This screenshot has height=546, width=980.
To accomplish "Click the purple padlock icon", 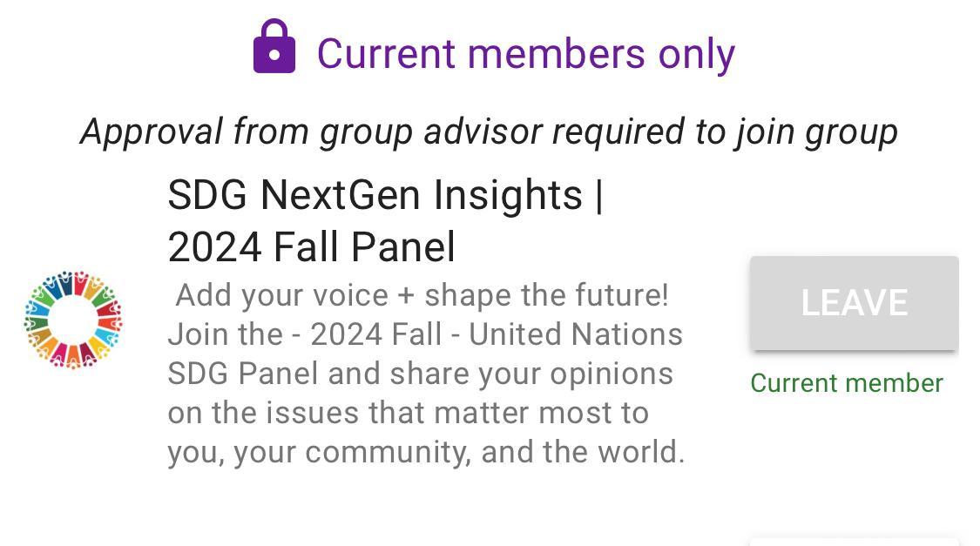I will point(274,47).
